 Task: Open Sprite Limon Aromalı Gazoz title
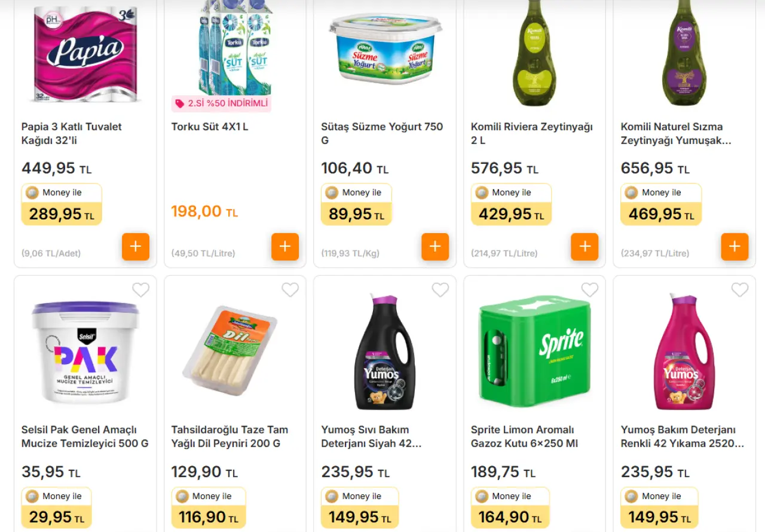click(524, 437)
